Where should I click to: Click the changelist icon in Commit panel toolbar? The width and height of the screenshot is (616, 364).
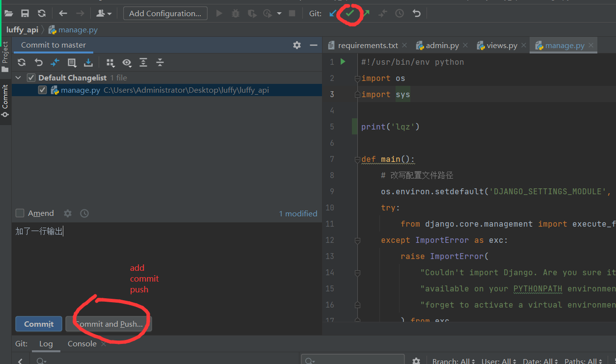click(72, 62)
